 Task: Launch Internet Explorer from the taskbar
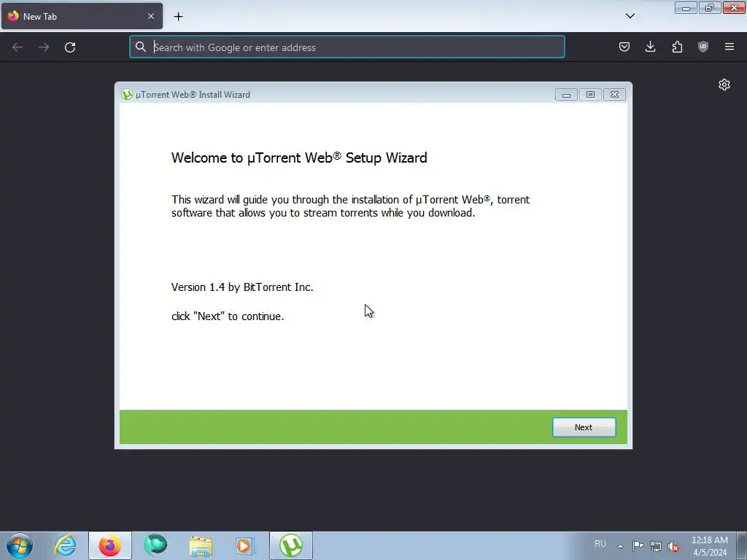point(65,545)
